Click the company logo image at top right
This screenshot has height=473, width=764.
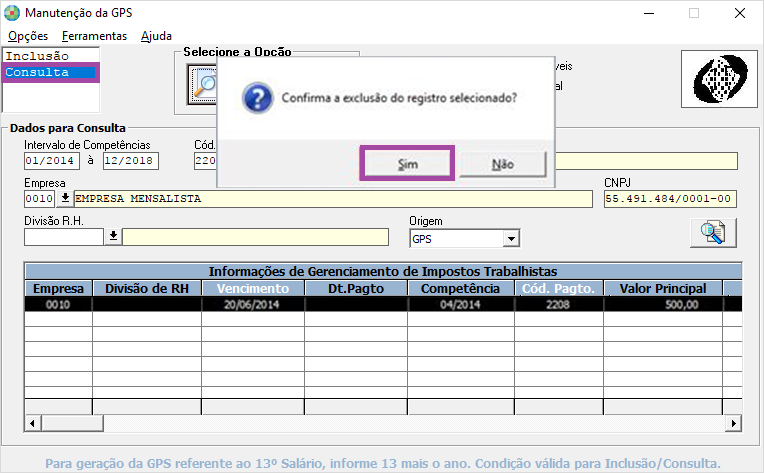tap(719, 79)
